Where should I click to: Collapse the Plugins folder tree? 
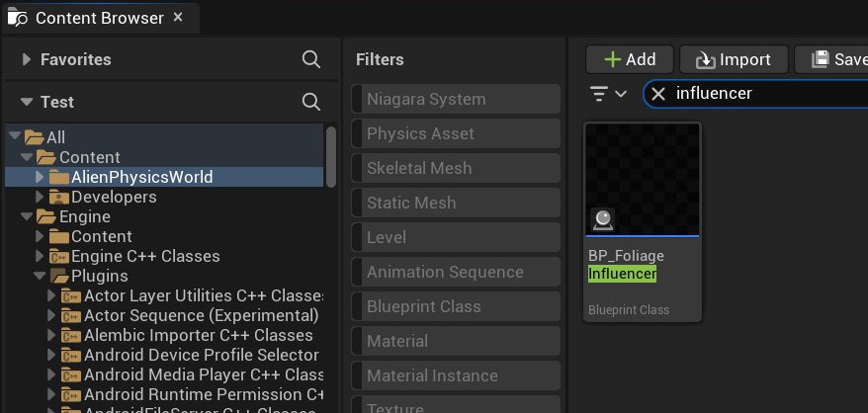42,276
